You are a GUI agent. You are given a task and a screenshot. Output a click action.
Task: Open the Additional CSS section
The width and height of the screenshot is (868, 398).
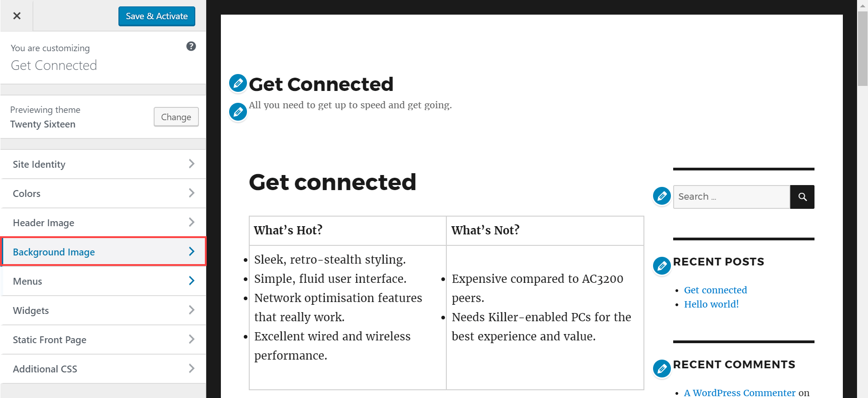click(x=103, y=369)
